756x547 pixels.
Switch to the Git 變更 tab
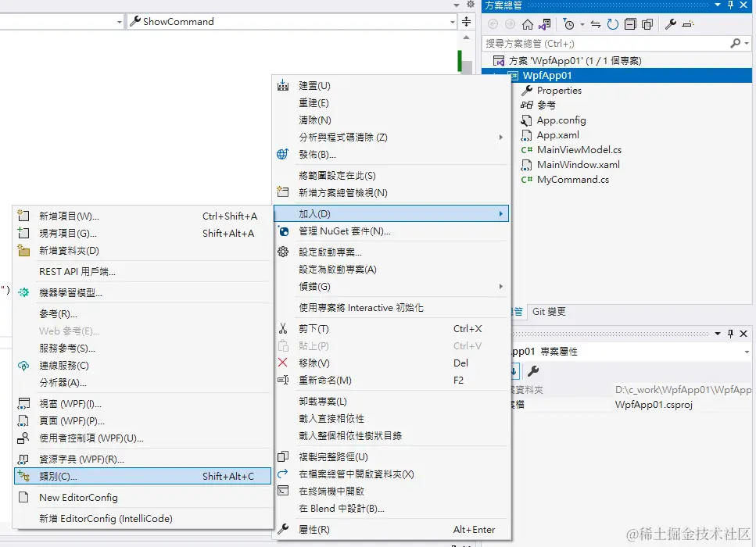tap(550, 312)
